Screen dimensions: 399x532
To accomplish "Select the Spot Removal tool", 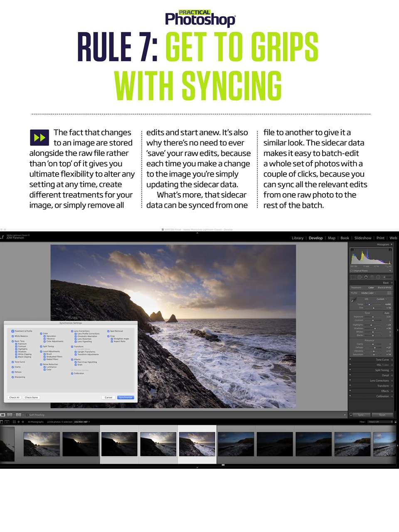I will coord(360,277).
